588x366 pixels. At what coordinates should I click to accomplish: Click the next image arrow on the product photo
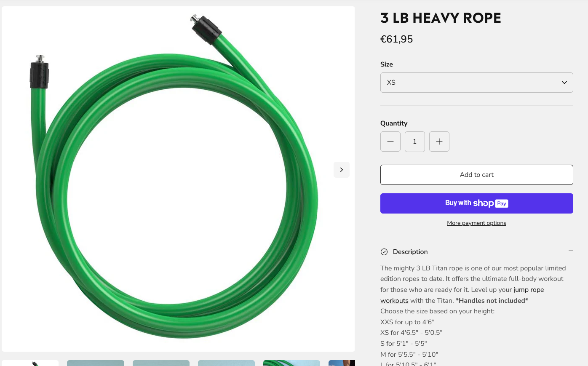(342, 170)
